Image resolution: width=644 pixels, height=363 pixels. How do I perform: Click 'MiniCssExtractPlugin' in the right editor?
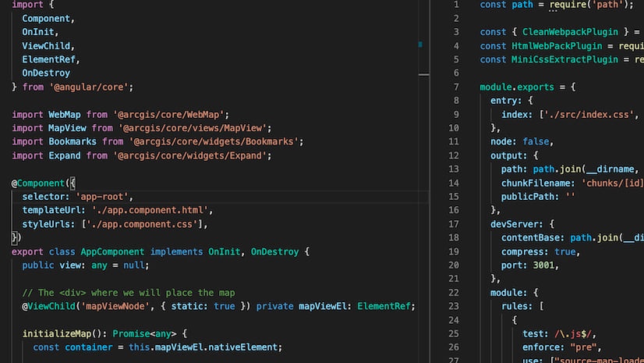point(564,59)
